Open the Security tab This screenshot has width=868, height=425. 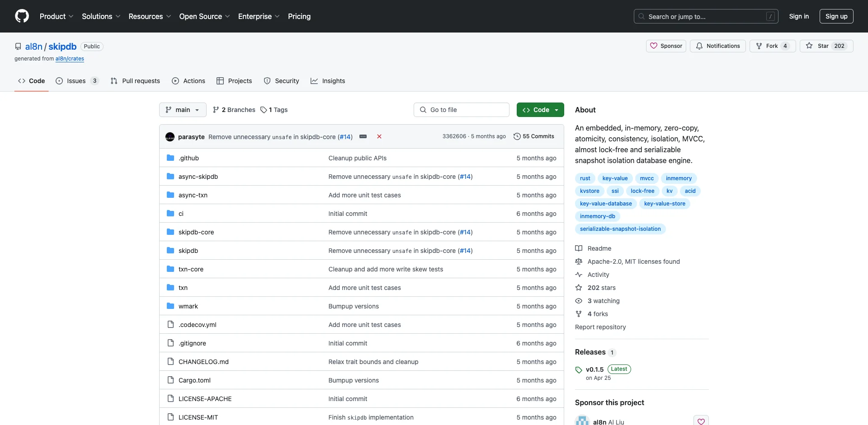coord(281,81)
